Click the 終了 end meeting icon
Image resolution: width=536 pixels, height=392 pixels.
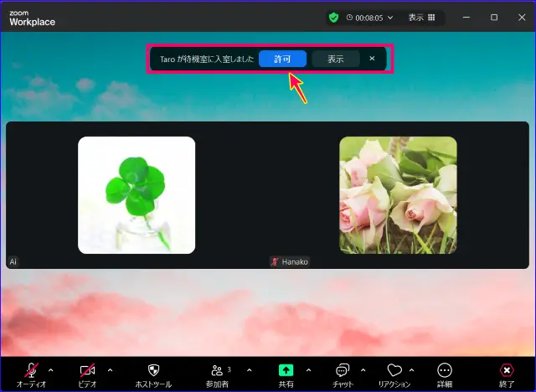point(507,371)
